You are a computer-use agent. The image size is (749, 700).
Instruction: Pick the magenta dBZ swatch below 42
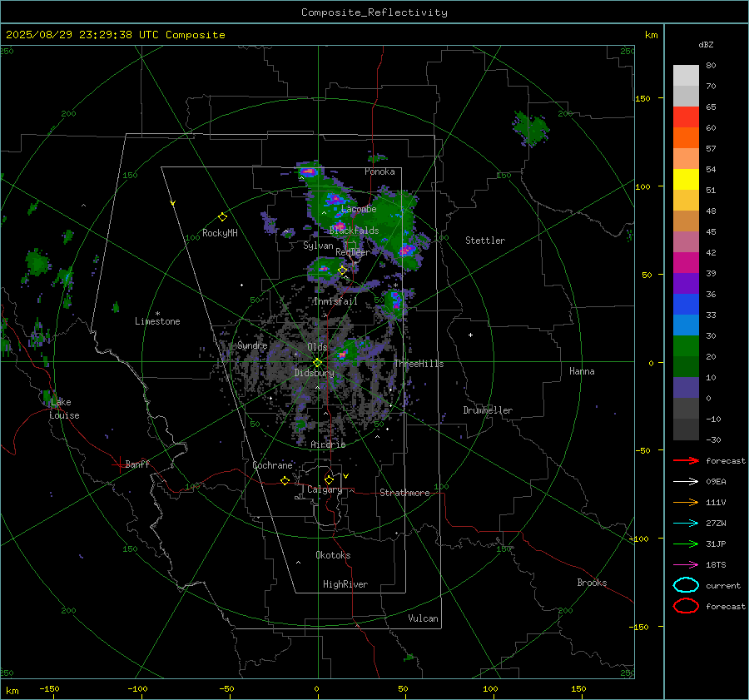[686, 262]
